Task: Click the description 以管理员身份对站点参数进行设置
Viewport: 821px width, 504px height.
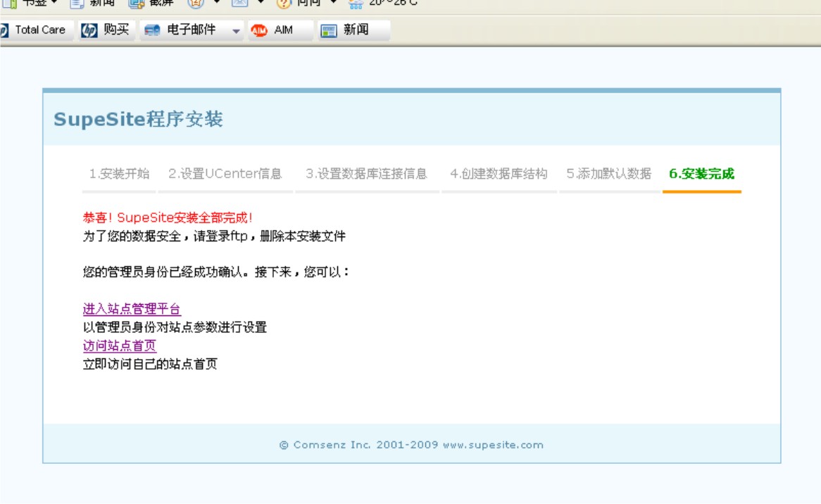Action: (x=175, y=327)
